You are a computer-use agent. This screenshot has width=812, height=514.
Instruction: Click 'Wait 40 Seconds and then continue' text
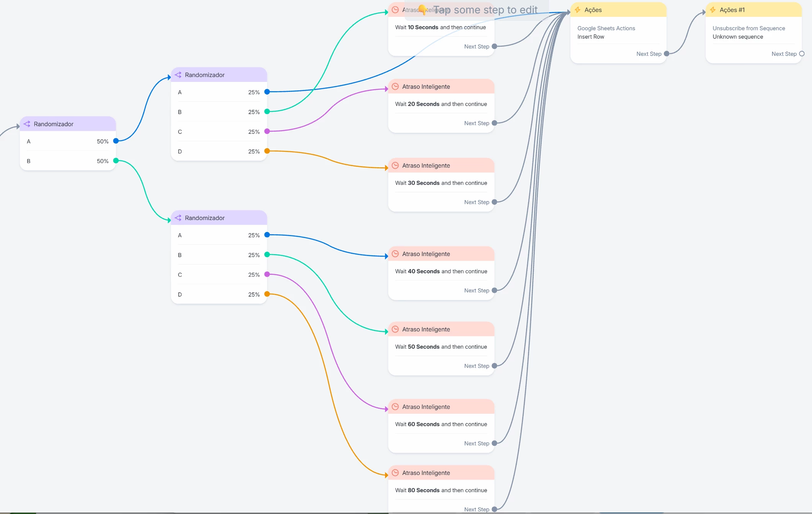click(x=441, y=271)
